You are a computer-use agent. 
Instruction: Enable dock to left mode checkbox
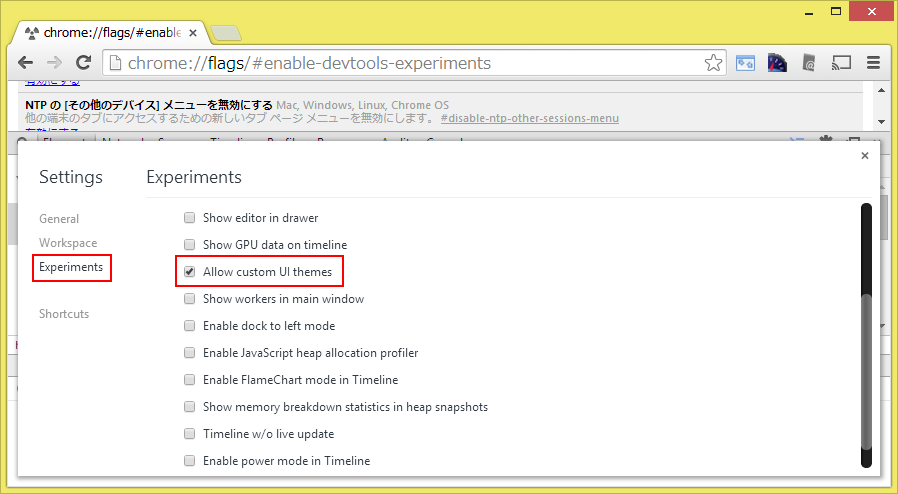pyautogui.click(x=190, y=326)
